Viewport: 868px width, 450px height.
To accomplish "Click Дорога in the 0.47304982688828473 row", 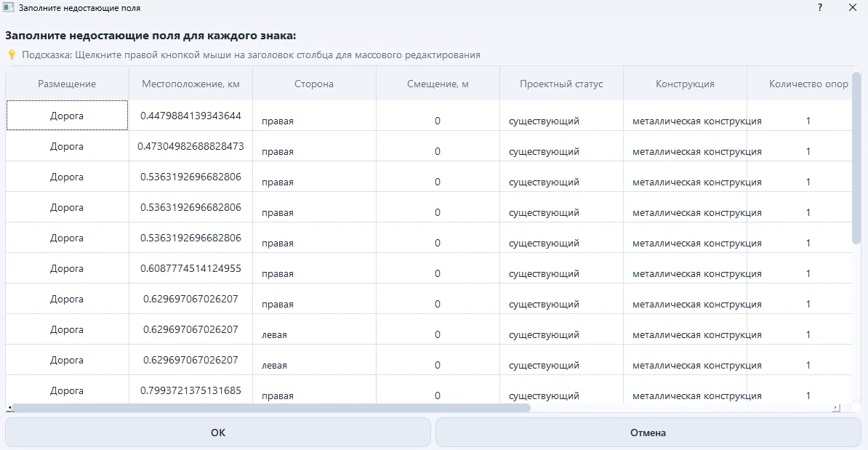I will pos(67,146).
